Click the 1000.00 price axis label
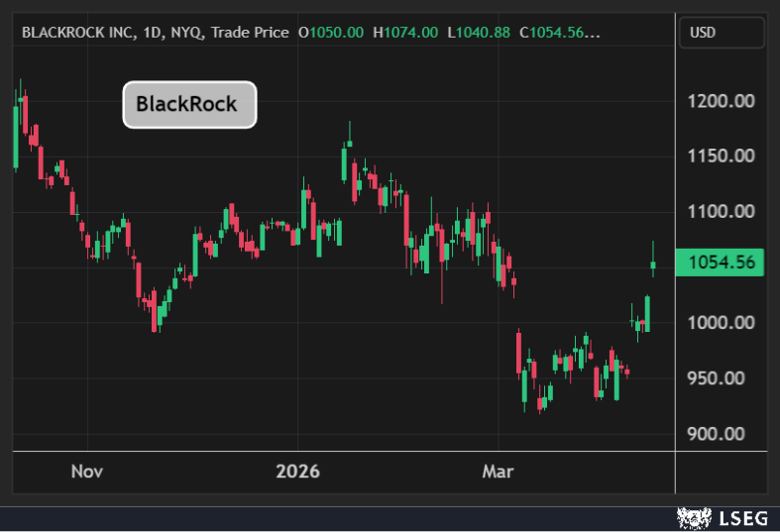Viewport: 780px width, 532px height. [721, 323]
